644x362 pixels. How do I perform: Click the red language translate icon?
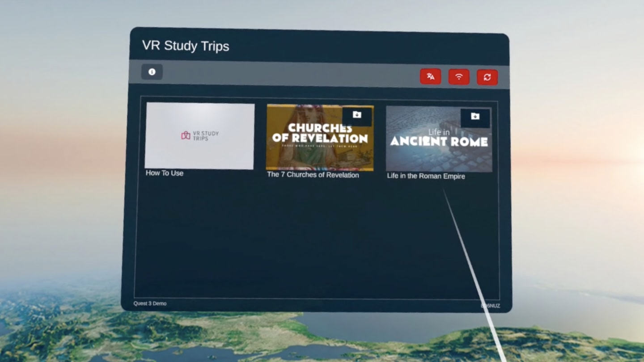(x=430, y=76)
